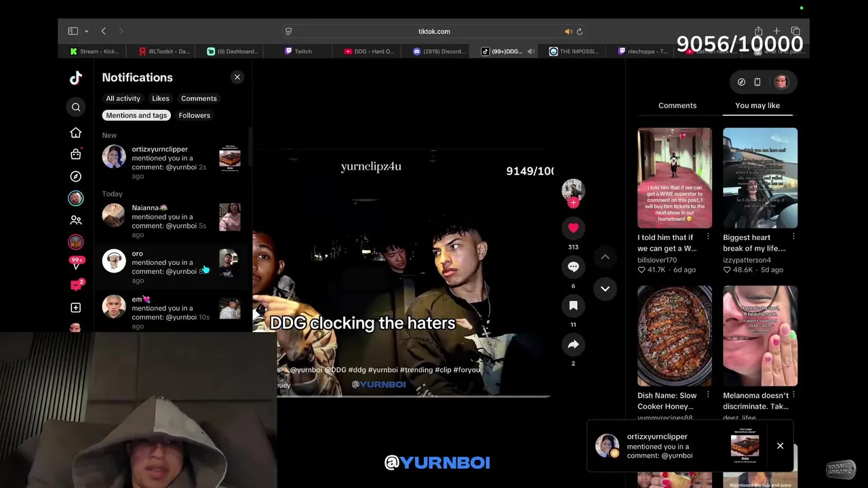This screenshot has width=868, height=488.
Task: Open the Activity inbox icon with 99+ badge
Action: tap(76, 263)
